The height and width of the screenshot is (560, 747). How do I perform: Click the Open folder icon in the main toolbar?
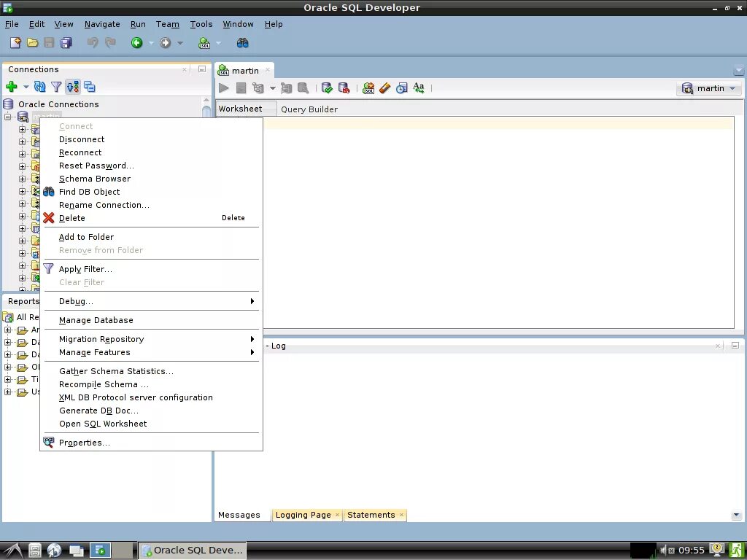tap(32, 43)
